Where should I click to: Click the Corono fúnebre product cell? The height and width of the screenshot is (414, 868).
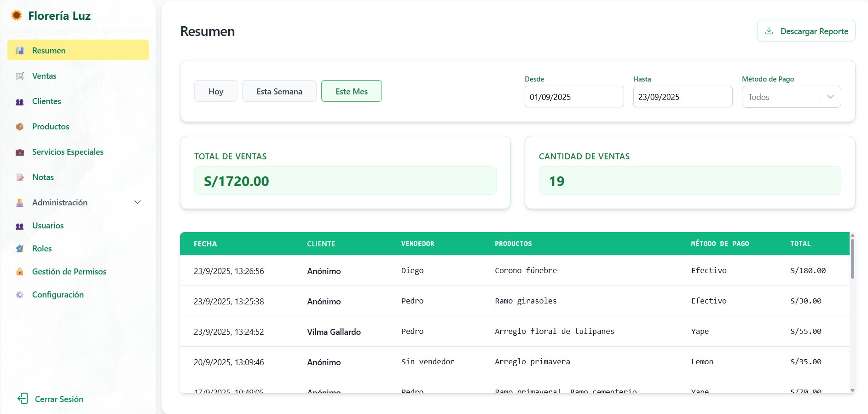pyautogui.click(x=526, y=270)
